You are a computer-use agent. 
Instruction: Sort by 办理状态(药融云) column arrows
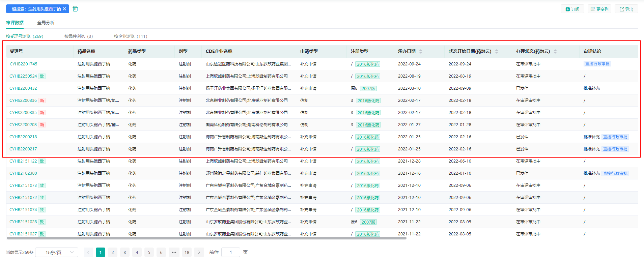(555, 51)
